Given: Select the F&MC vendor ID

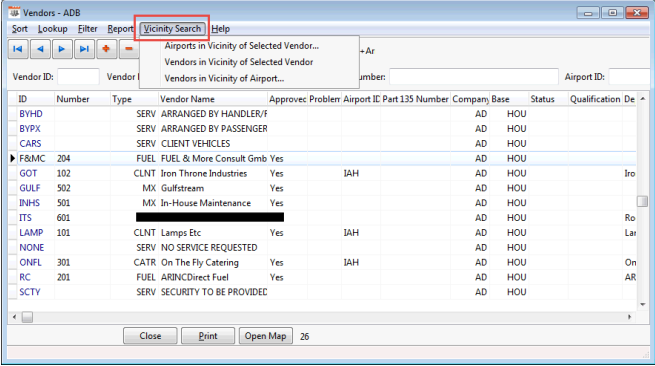Looking at the screenshot, I should coord(32,158).
